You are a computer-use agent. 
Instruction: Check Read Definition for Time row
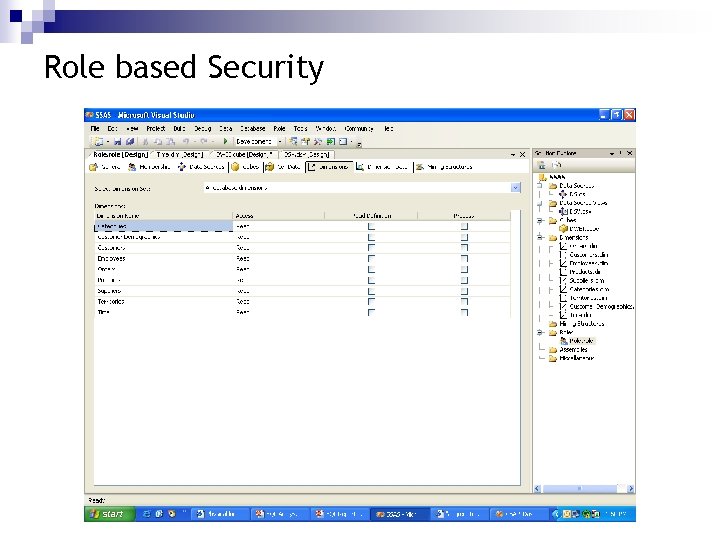point(371,312)
